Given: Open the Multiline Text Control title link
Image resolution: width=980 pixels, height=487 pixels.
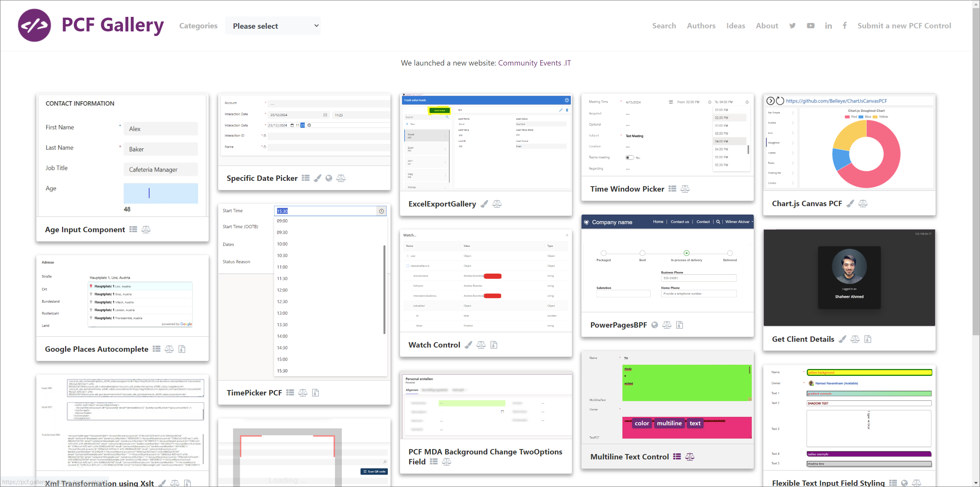Looking at the screenshot, I should (630, 457).
